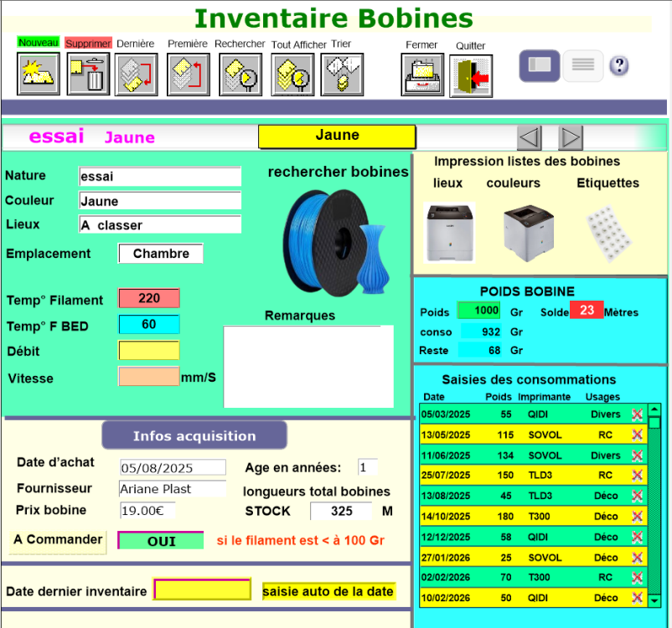The image size is (672, 628).
Task: Click the STOCK field showing 325
Action: [342, 511]
